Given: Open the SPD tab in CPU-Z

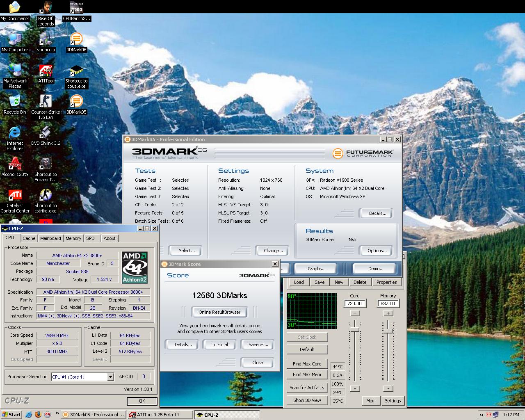Looking at the screenshot, I should click(90, 238).
